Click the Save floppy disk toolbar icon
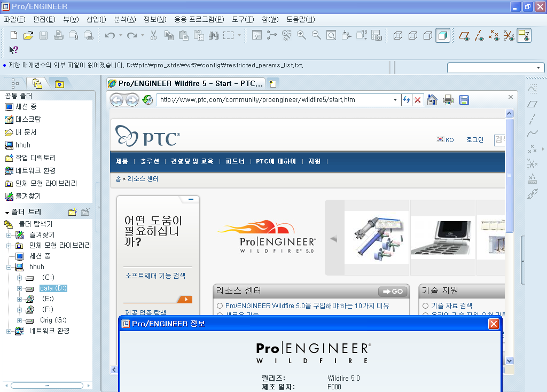 44,35
